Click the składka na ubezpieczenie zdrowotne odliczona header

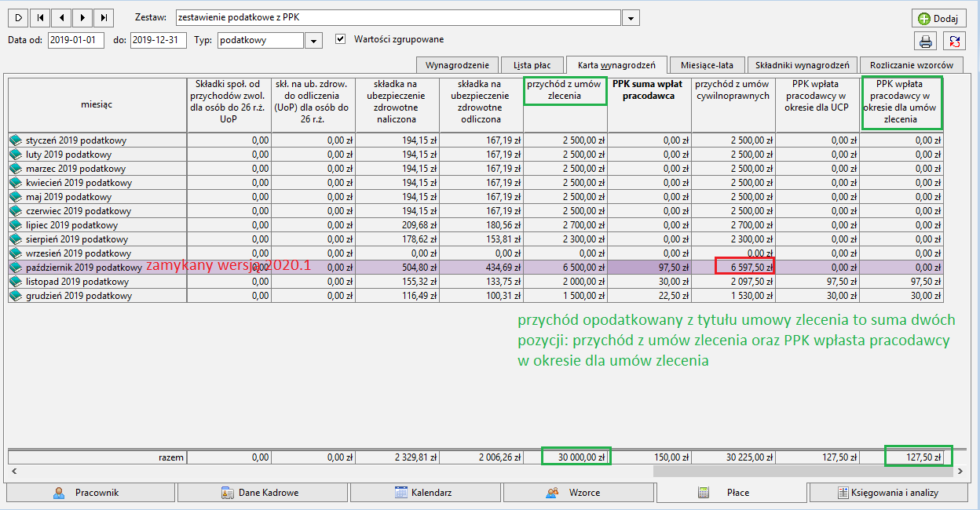point(481,104)
